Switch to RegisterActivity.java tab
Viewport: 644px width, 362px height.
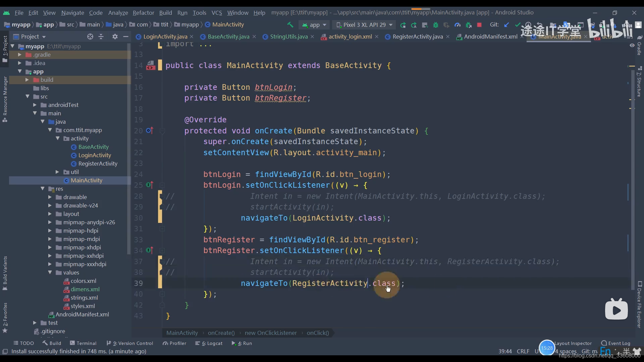click(x=417, y=37)
